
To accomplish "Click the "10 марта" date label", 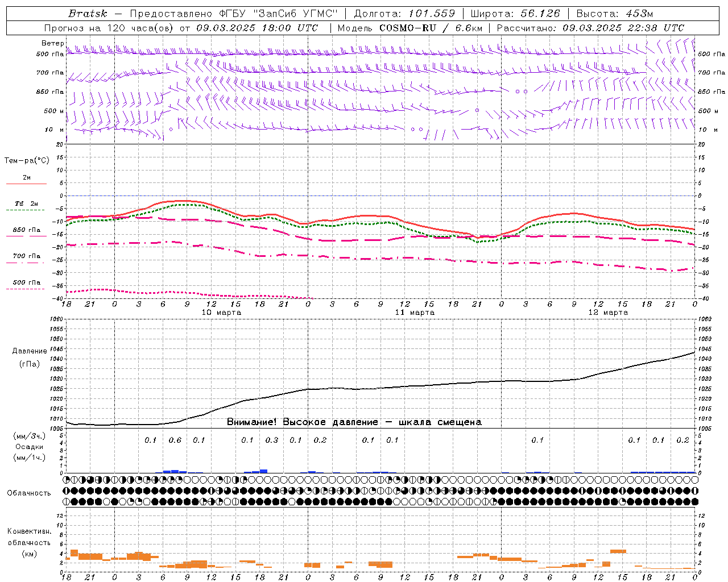I will tap(222, 313).
